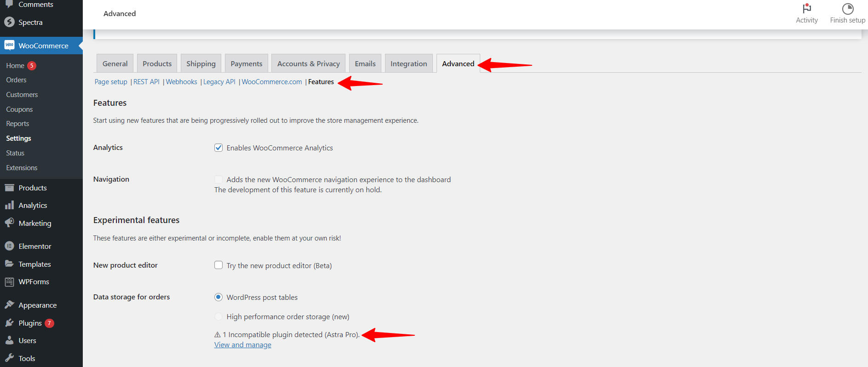This screenshot has height=367, width=868.
Task: Open Home in WooCommerce submenu
Action: pyautogui.click(x=15, y=66)
